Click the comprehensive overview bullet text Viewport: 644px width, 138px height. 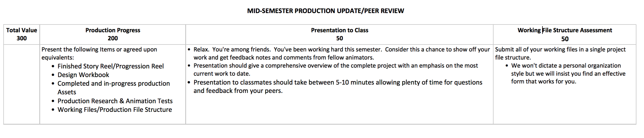pyautogui.click(x=336, y=66)
